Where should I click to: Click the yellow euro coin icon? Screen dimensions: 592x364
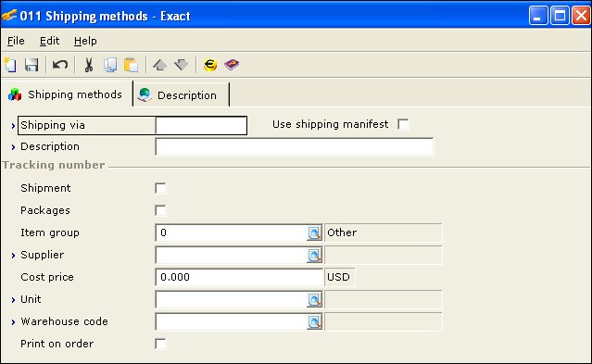[210, 65]
